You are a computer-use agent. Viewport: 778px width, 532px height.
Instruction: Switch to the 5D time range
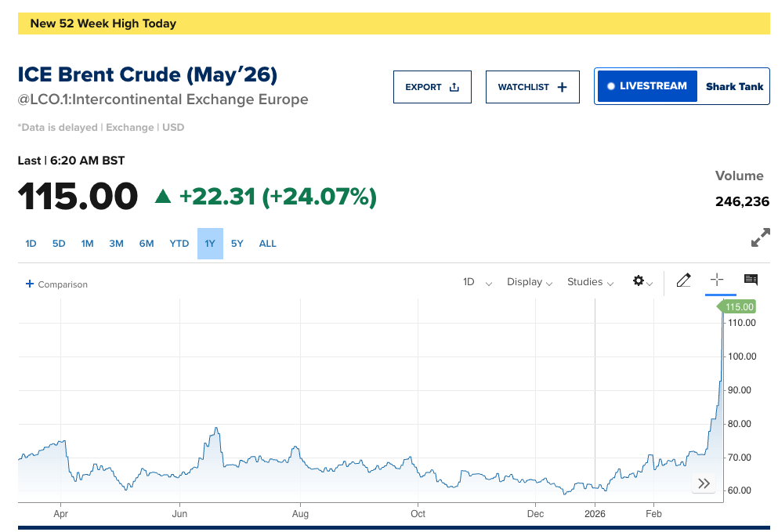[x=59, y=244]
